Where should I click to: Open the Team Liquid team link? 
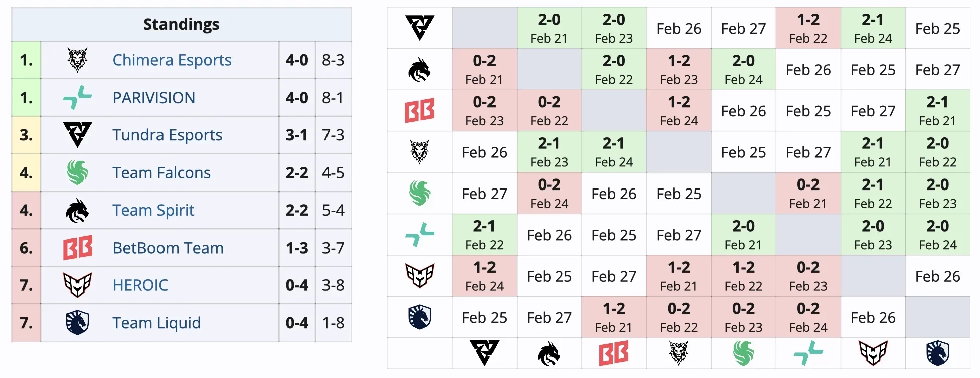[x=156, y=323]
